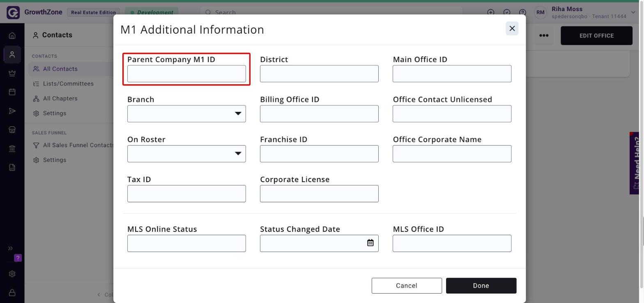644x303 pixels.
Task: Open the Home icon in the left sidebar
Action: click(x=12, y=36)
